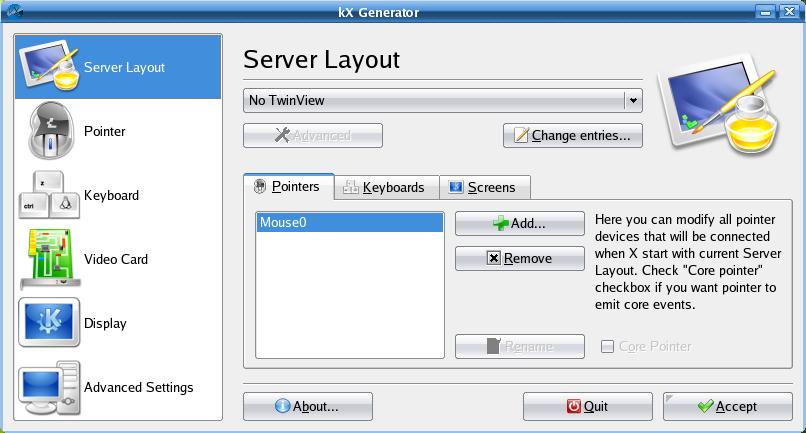Quit the kX Generator
The width and height of the screenshot is (806, 433).
[588, 406]
